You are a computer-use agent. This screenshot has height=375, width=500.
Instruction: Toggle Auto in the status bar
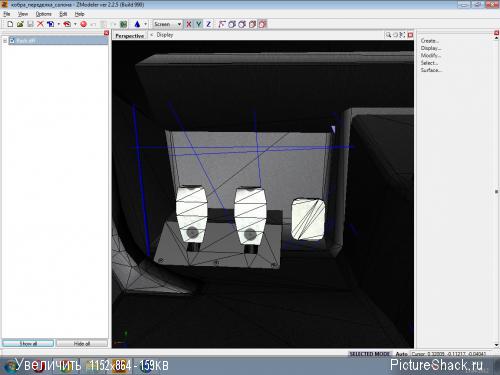(401, 354)
